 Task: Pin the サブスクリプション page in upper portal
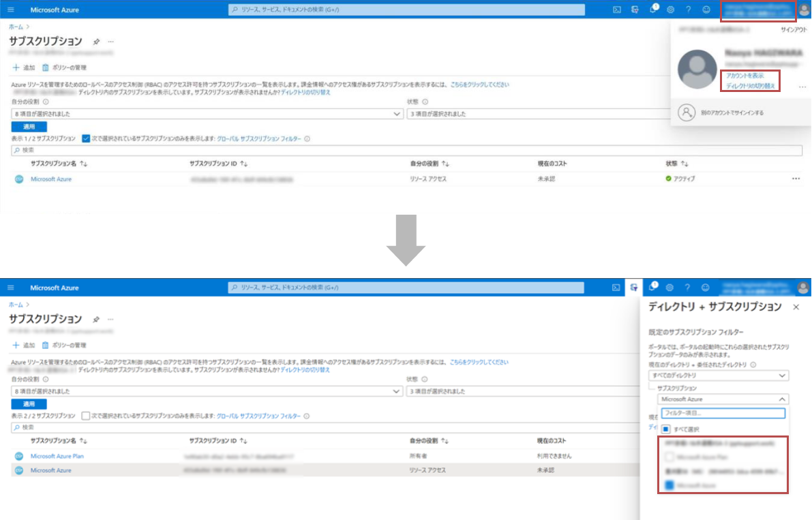click(x=96, y=42)
